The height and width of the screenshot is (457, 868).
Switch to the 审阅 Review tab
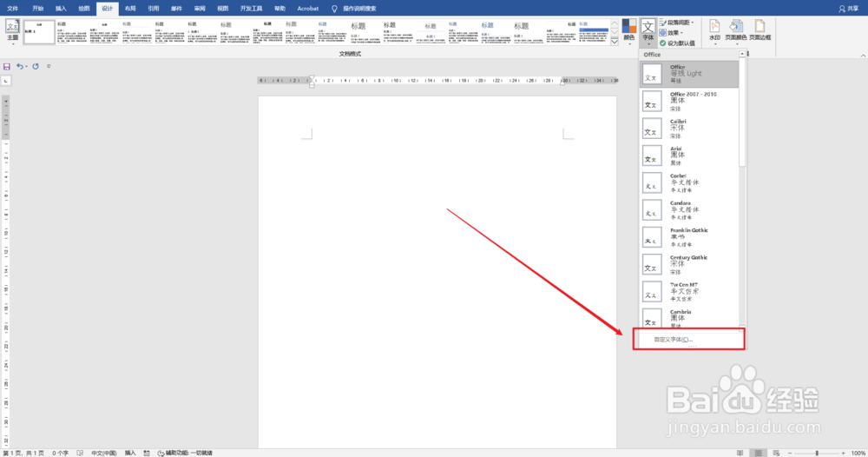pyautogui.click(x=200, y=9)
